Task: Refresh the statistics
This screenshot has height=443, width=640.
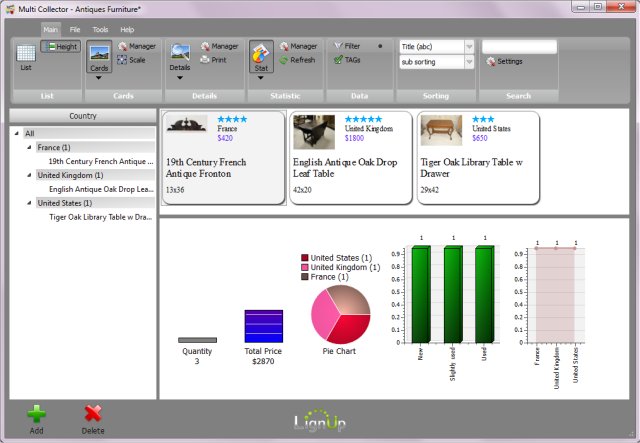Action: 296,60
